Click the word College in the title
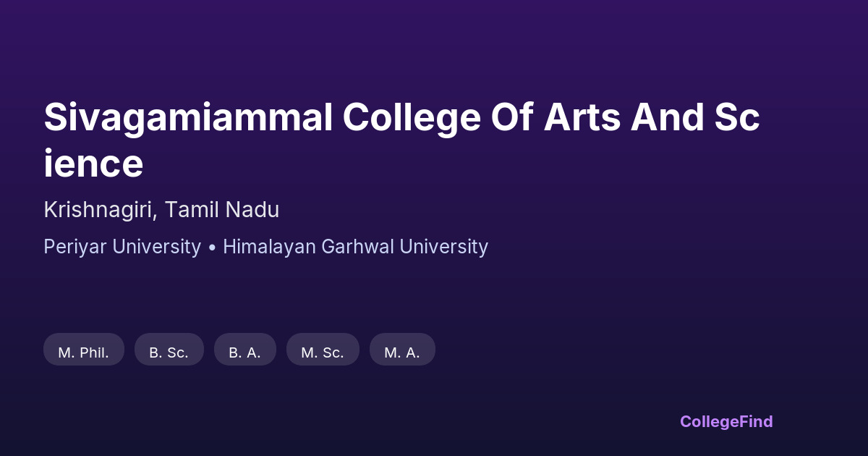This screenshot has height=456, width=868. (412, 118)
